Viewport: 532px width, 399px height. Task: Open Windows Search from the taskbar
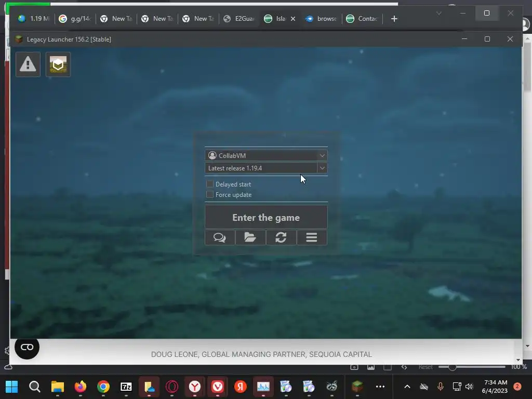34,387
